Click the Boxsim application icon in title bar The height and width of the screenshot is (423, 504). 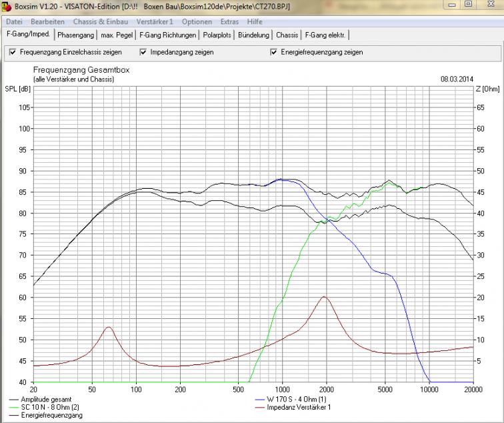(x=7, y=7)
